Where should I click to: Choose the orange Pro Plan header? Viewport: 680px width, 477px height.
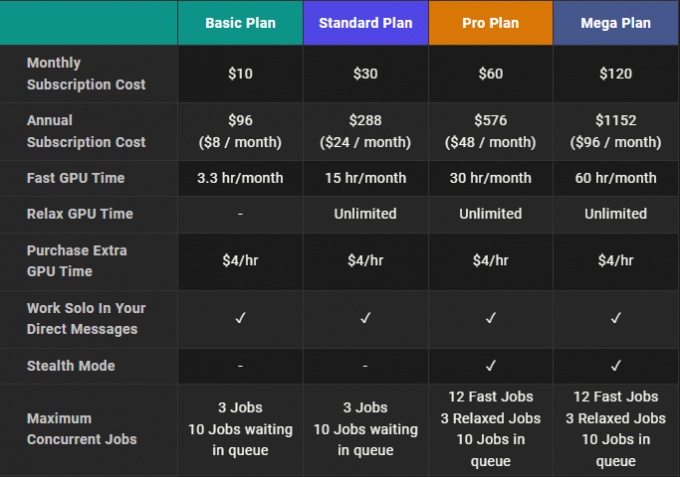click(490, 23)
